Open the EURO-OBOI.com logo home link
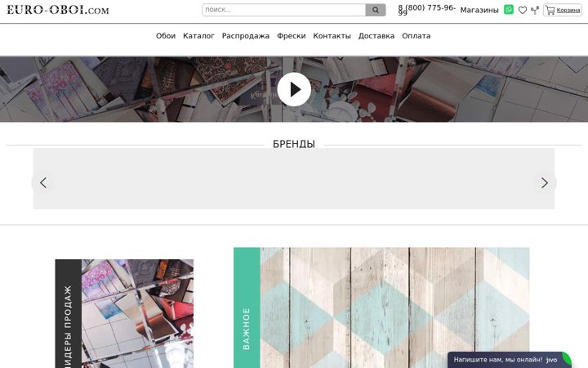The width and height of the screenshot is (588, 368). coord(58,10)
